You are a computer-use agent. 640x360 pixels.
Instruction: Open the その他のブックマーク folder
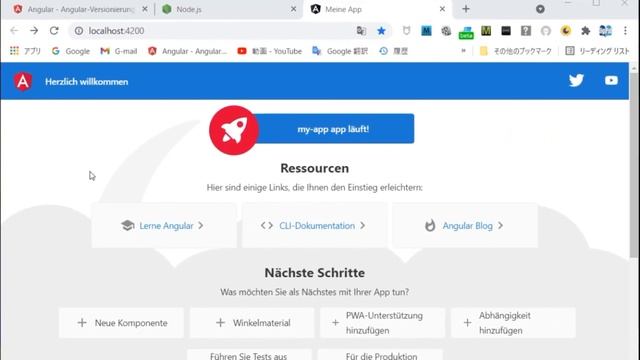516,51
